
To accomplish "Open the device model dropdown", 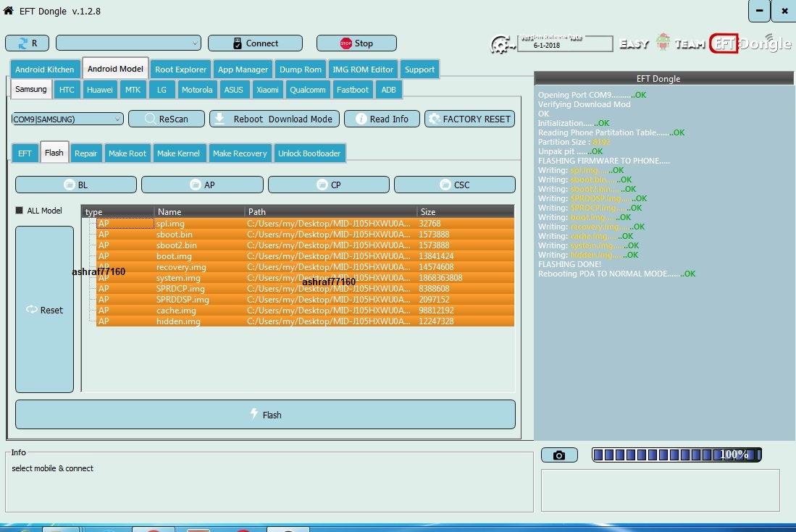I will (x=128, y=43).
